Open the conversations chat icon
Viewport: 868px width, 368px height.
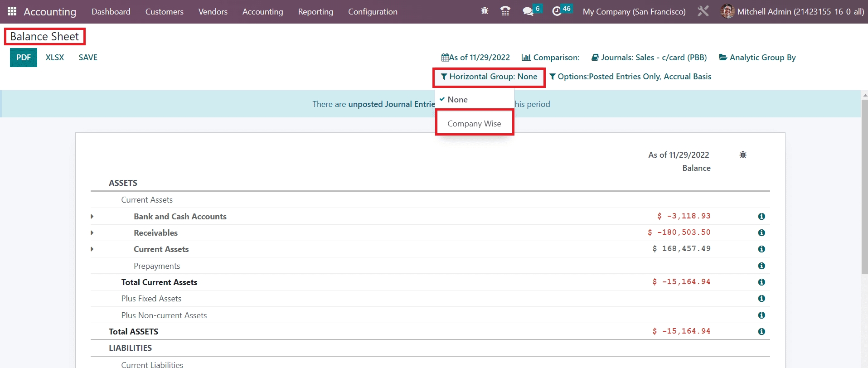tap(528, 11)
